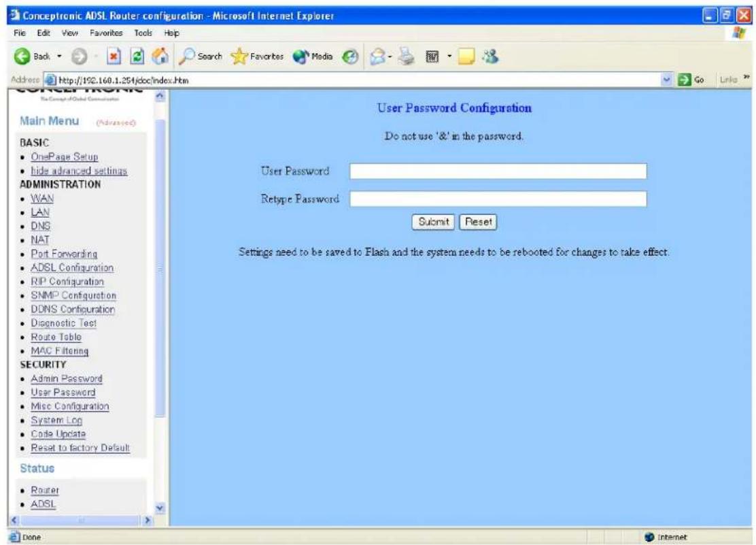Screen dimensions: 756x545
Task: Open the DNS link
Action: click(41, 226)
